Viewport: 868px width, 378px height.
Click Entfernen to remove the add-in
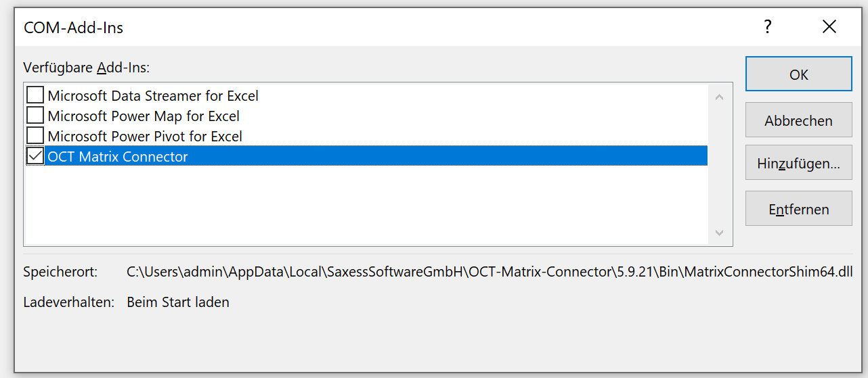(x=798, y=209)
